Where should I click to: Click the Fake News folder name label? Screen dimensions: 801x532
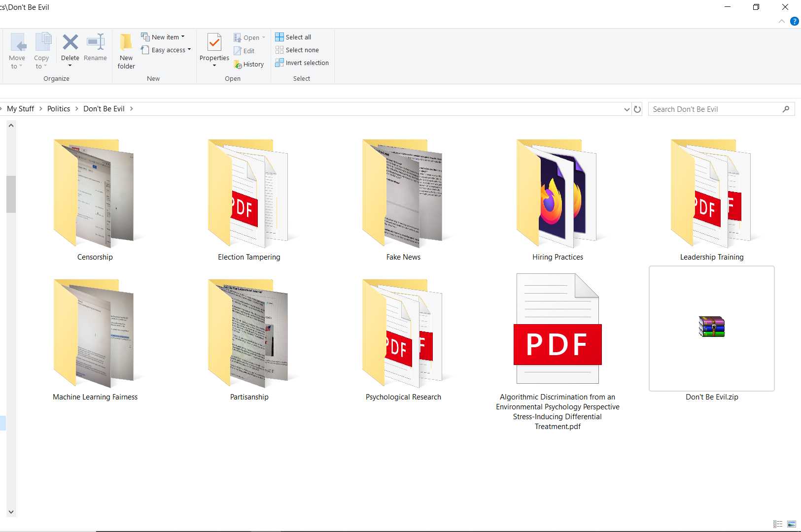pyautogui.click(x=403, y=257)
